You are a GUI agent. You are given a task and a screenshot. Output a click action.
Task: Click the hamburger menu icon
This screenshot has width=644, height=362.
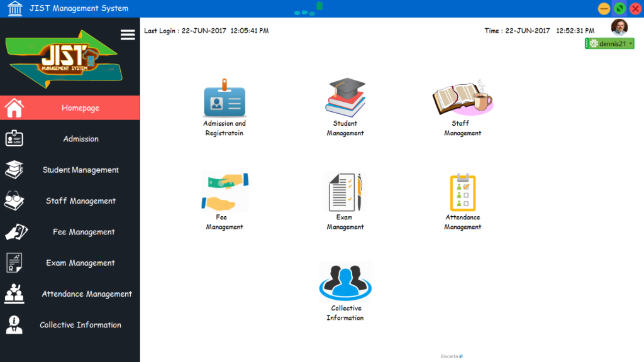(x=128, y=35)
